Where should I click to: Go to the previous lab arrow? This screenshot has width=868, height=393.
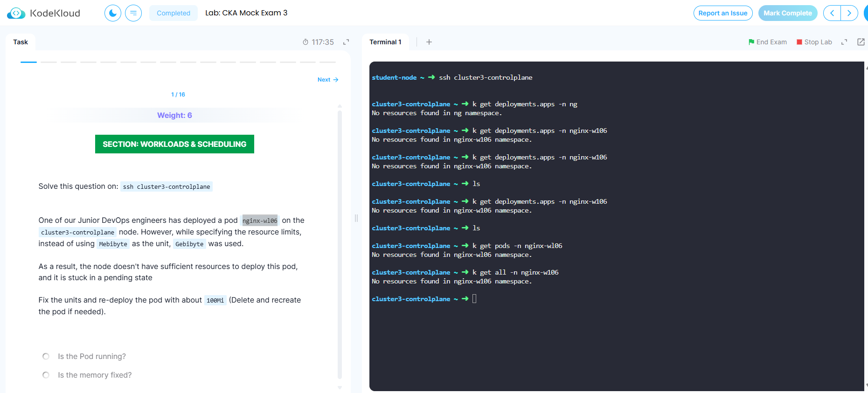click(x=832, y=13)
